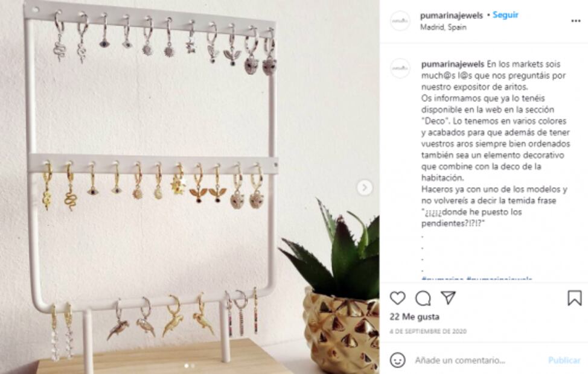The height and width of the screenshot is (374, 588).
Task: Open the three-dot more options menu
Action: click(x=576, y=21)
